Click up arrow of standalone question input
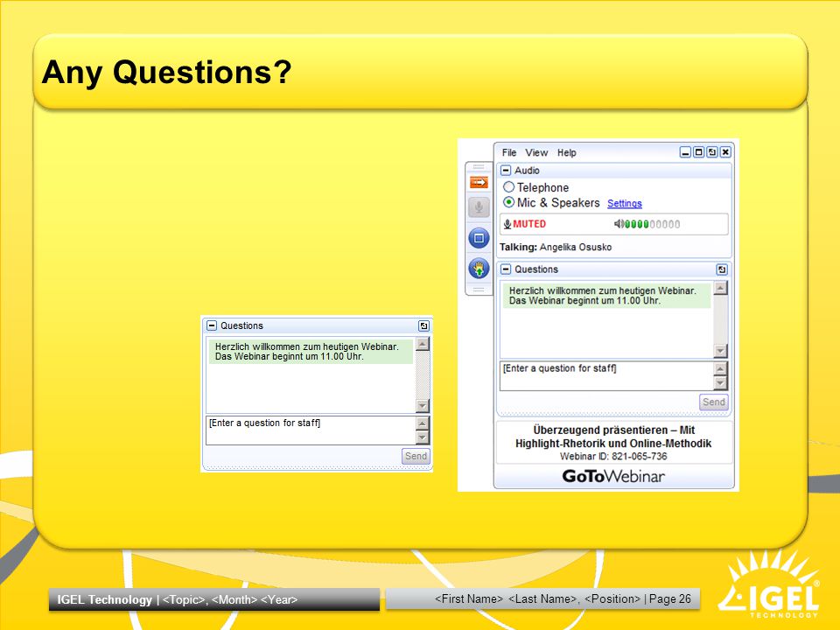This screenshot has height=630, width=840. 423,423
